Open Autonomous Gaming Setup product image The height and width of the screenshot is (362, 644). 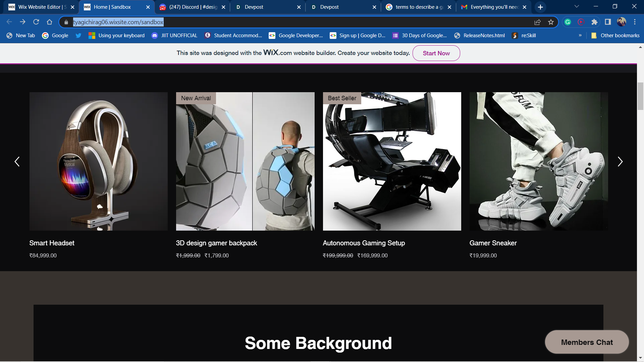pyautogui.click(x=392, y=161)
